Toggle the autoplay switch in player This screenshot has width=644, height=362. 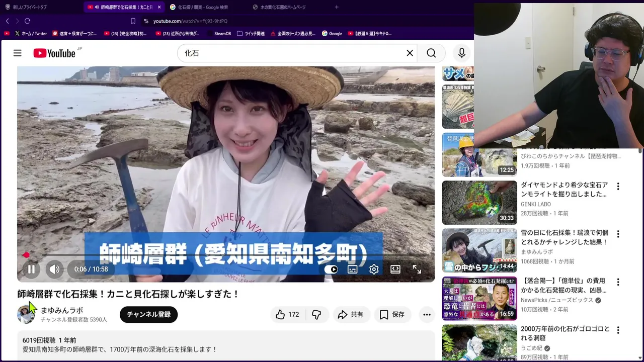331,269
